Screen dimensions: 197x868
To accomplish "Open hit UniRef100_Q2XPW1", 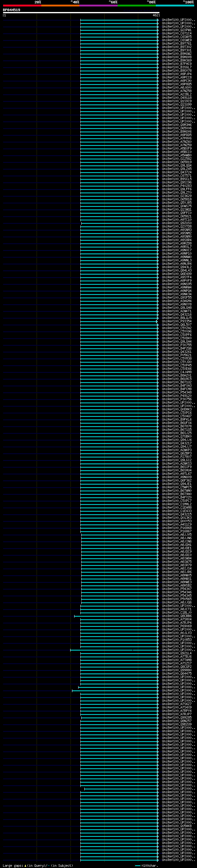I will click(176, 30).
